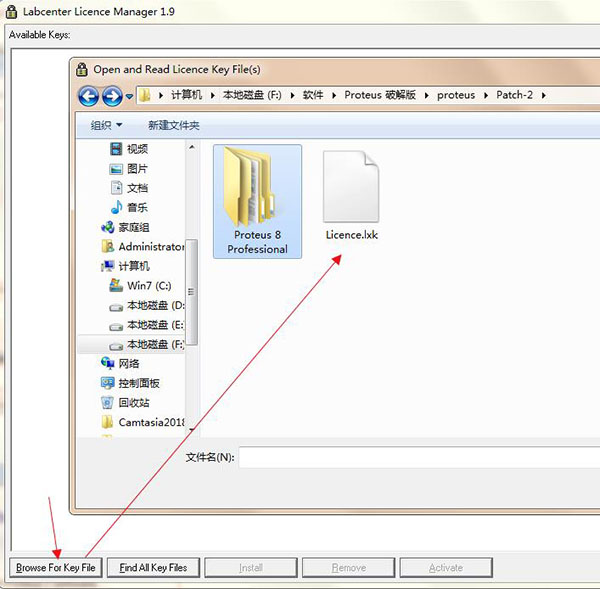Click Find All Key Files button
Viewport: 600px width, 589px height.
(153, 568)
